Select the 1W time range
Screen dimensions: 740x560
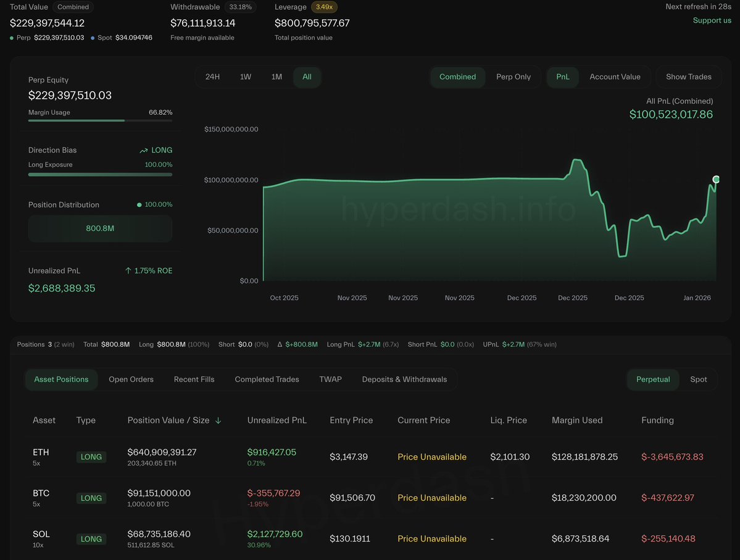246,77
